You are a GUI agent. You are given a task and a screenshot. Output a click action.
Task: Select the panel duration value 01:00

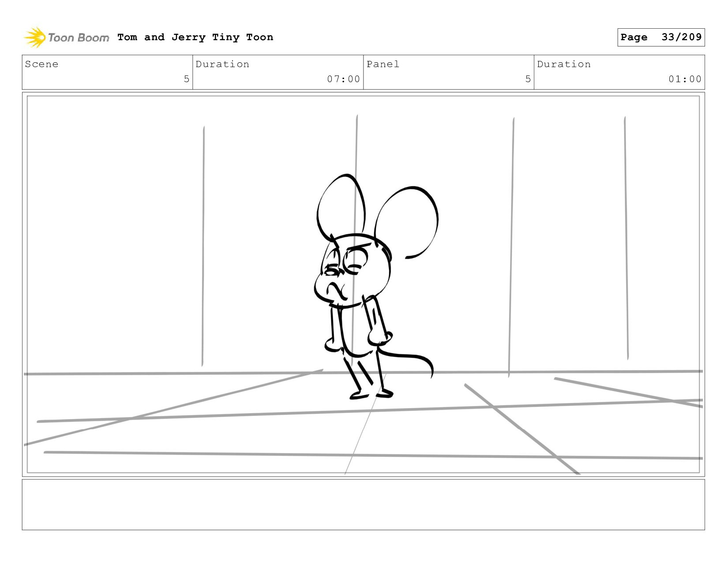tap(685, 79)
